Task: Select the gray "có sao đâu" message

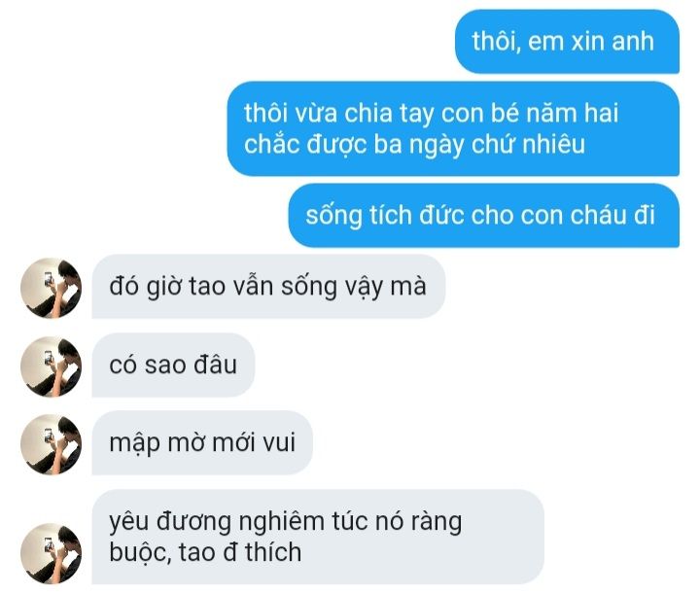Action: (173, 365)
